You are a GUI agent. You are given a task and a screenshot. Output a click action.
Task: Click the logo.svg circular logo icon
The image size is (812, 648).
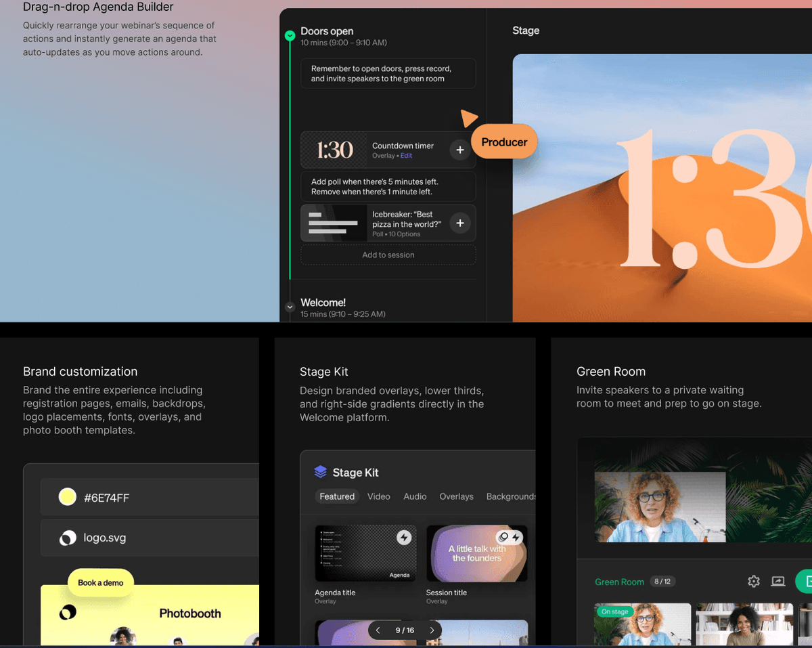68,538
